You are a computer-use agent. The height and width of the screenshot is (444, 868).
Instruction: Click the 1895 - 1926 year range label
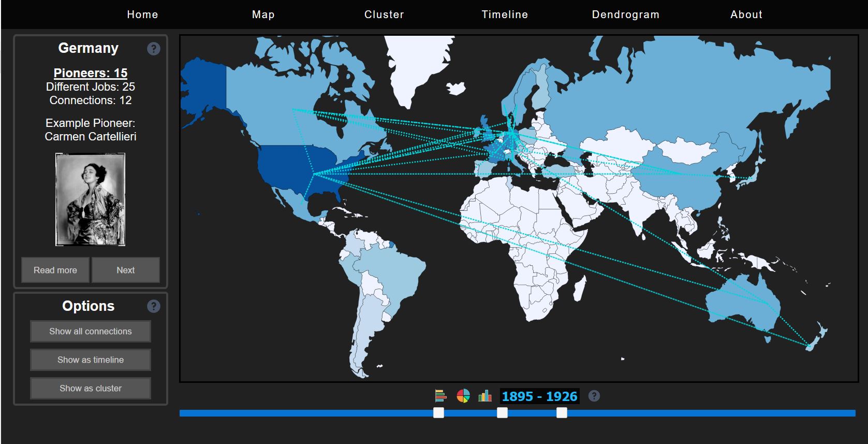[x=539, y=396]
